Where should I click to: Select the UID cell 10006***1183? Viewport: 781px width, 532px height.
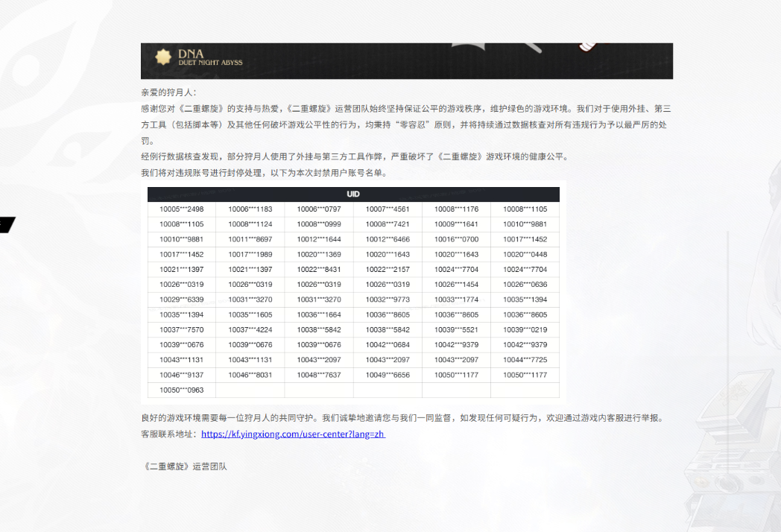coord(250,209)
